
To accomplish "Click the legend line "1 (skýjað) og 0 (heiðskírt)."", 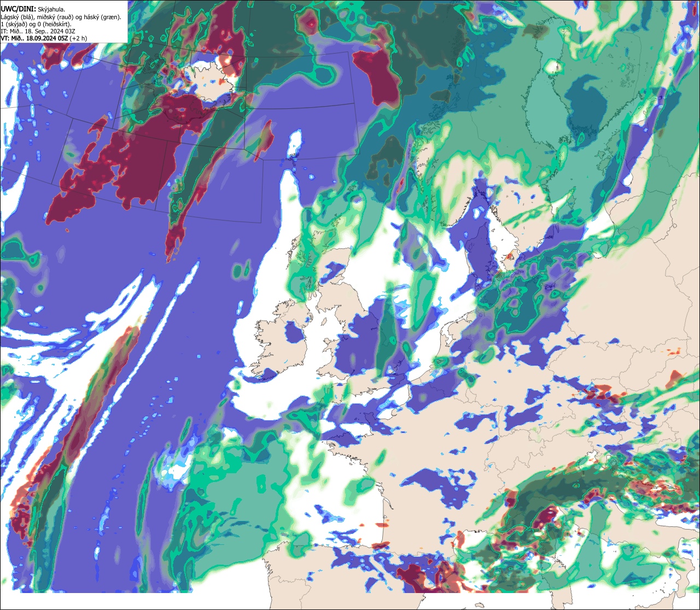I will point(36,24).
